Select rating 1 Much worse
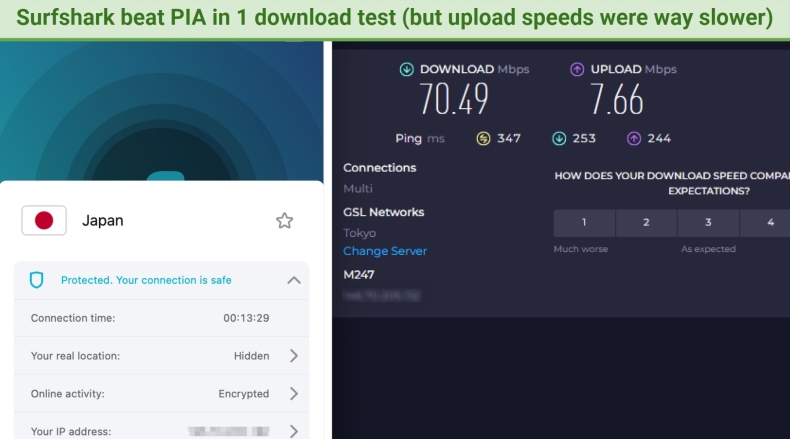790x439 pixels. 584,222
